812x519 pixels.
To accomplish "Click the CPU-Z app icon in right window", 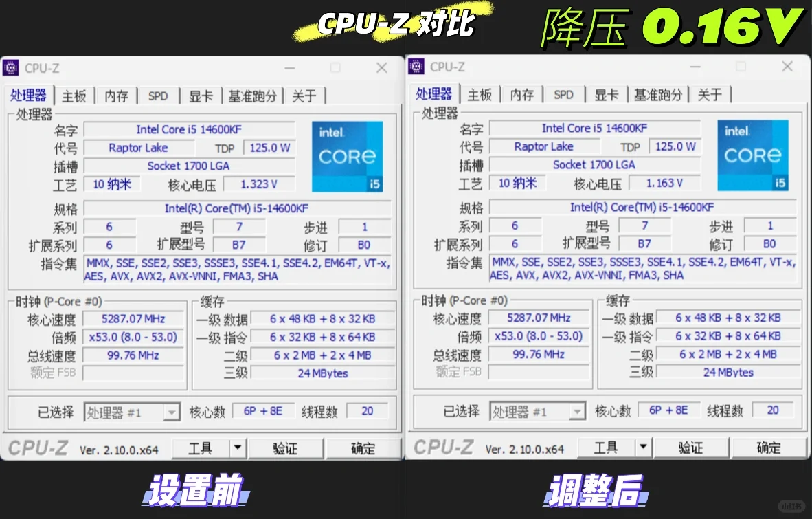I will (416, 66).
